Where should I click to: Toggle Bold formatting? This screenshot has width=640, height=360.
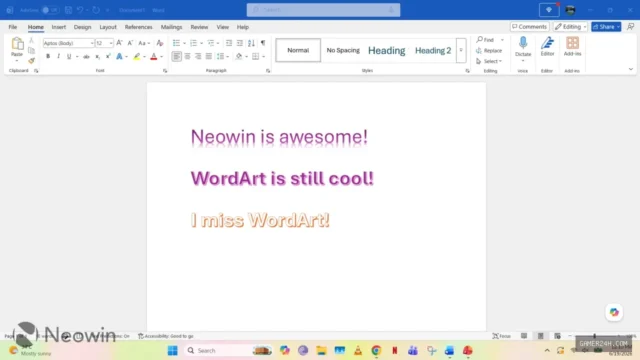coord(48,56)
